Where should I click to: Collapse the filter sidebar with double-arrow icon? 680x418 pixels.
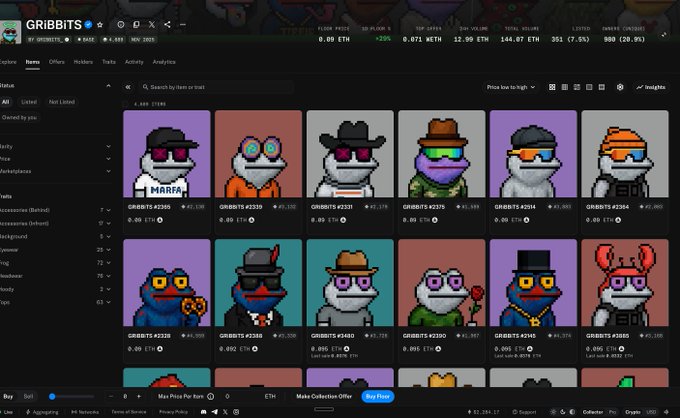[128, 87]
